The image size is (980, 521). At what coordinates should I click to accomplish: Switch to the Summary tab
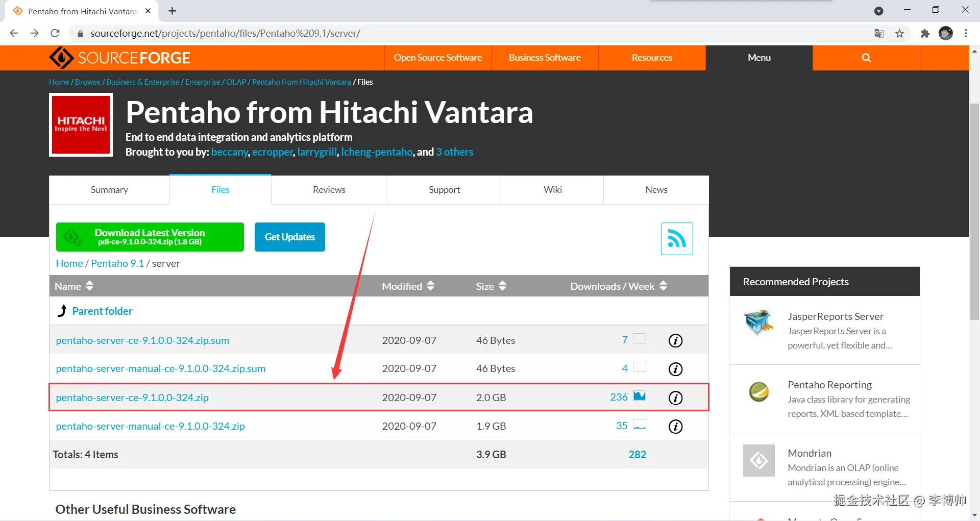tap(109, 190)
